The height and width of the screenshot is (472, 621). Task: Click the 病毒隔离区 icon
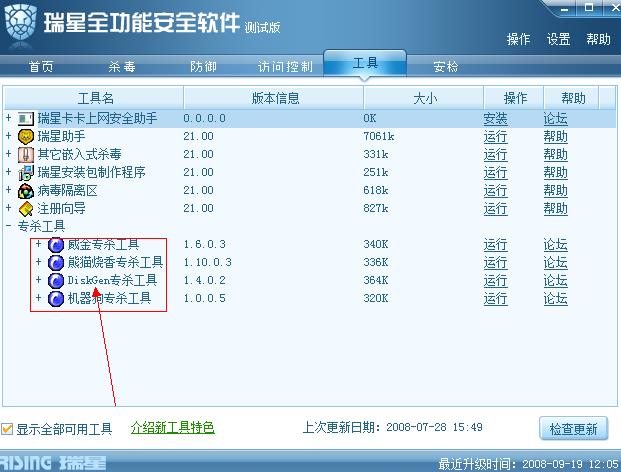pos(26,191)
